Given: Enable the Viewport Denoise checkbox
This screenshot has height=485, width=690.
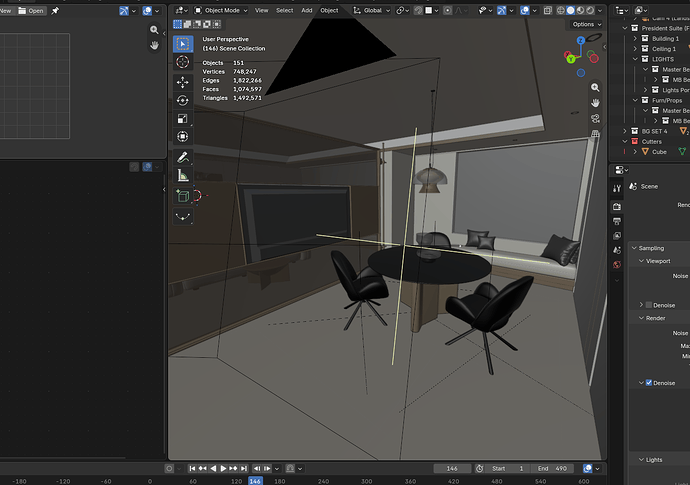Looking at the screenshot, I should tap(649, 305).
